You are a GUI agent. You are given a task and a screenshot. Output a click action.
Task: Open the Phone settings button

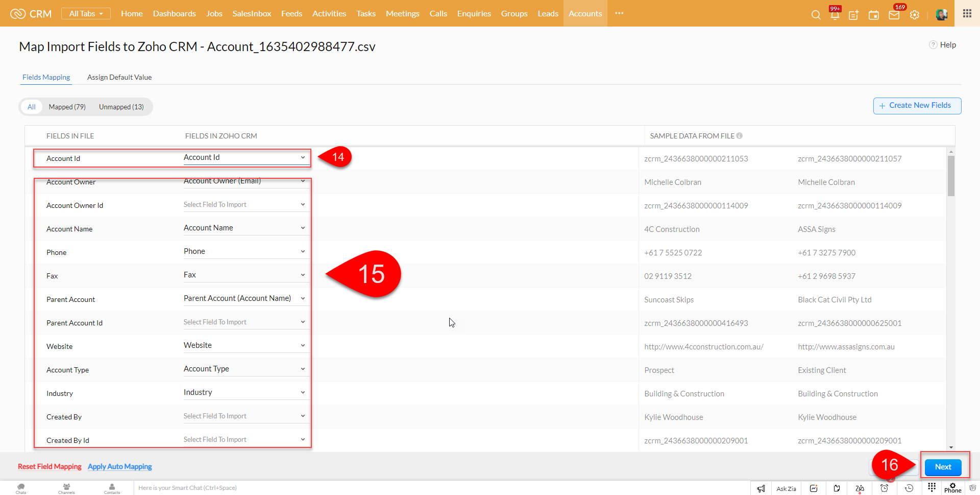pyautogui.click(x=952, y=488)
